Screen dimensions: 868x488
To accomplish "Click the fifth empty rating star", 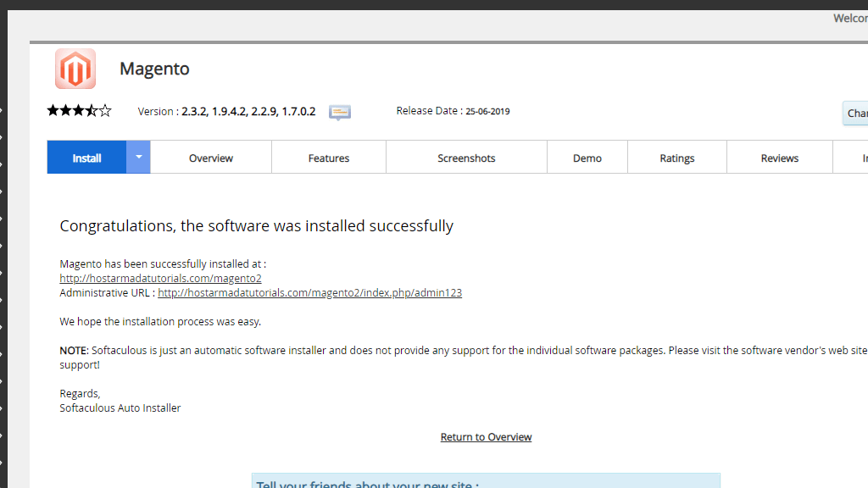I will 104,110.
